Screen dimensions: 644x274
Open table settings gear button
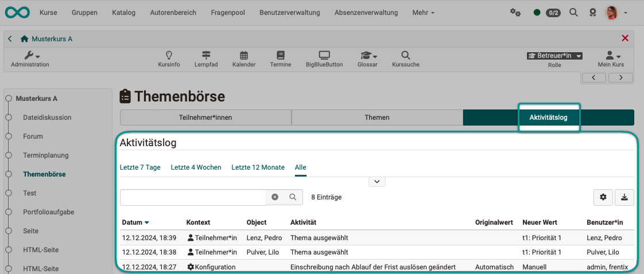[603, 197]
